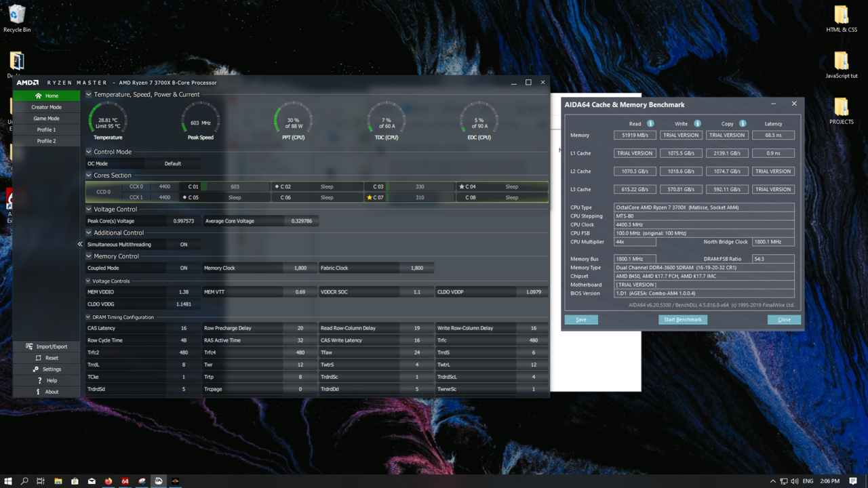
Task: Switch to Game Mode
Action: tap(46, 119)
